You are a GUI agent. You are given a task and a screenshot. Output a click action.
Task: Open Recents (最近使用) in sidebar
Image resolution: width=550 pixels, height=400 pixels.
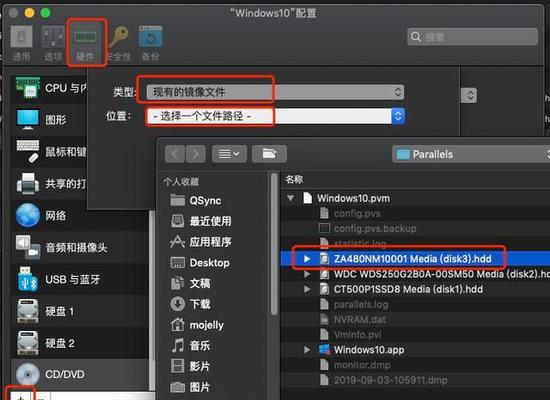click(x=201, y=221)
